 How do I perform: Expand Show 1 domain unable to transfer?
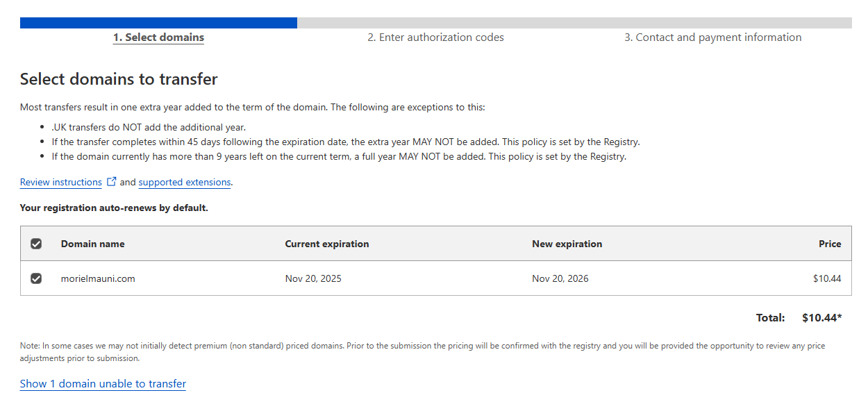[103, 384]
